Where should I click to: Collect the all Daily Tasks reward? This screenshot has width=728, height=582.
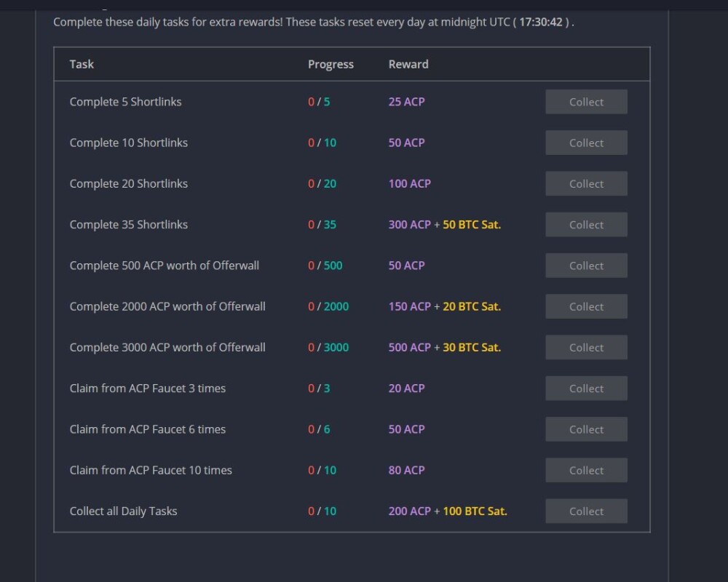586,511
